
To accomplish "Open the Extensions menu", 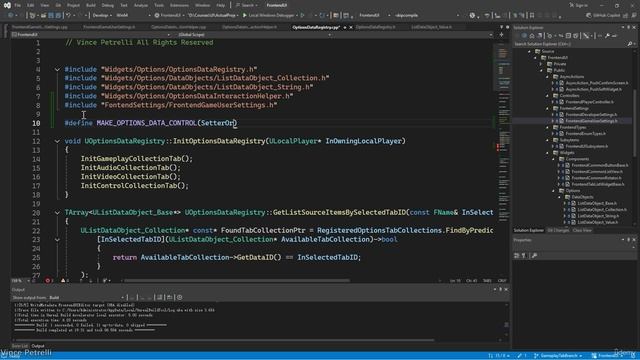I will coord(179,5).
